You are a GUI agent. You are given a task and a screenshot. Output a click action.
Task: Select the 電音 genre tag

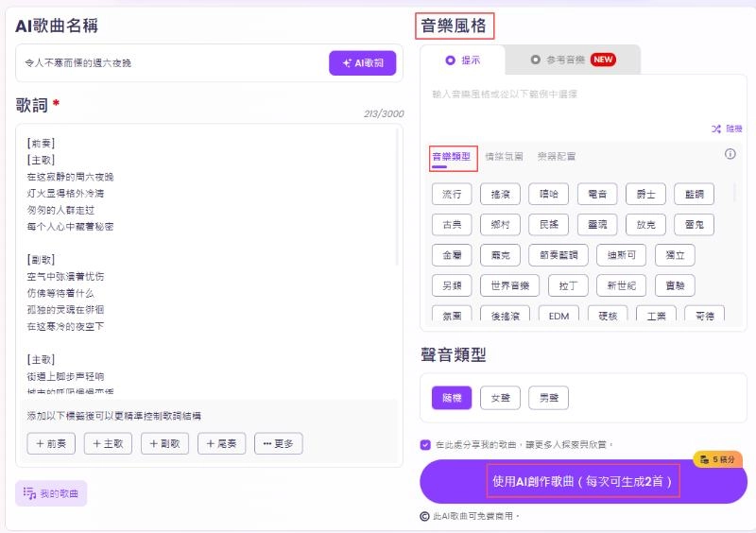coord(597,195)
